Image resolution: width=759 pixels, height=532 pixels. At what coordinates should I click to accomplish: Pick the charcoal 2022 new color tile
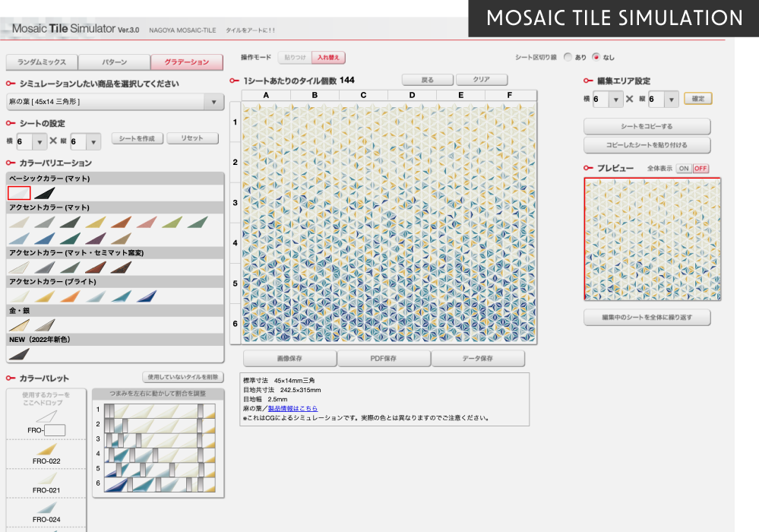pos(19,354)
